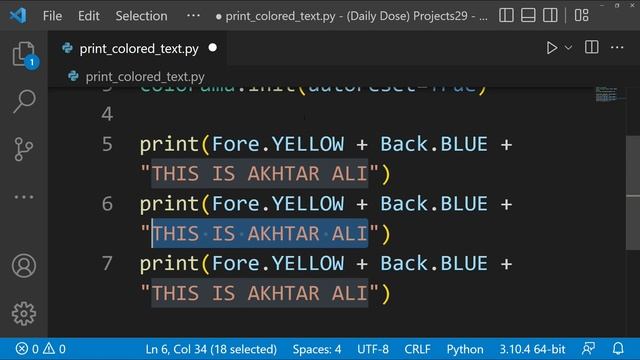Click Fore.YELLOW on line 5
The image size is (640, 360).
[x=278, y=144]
